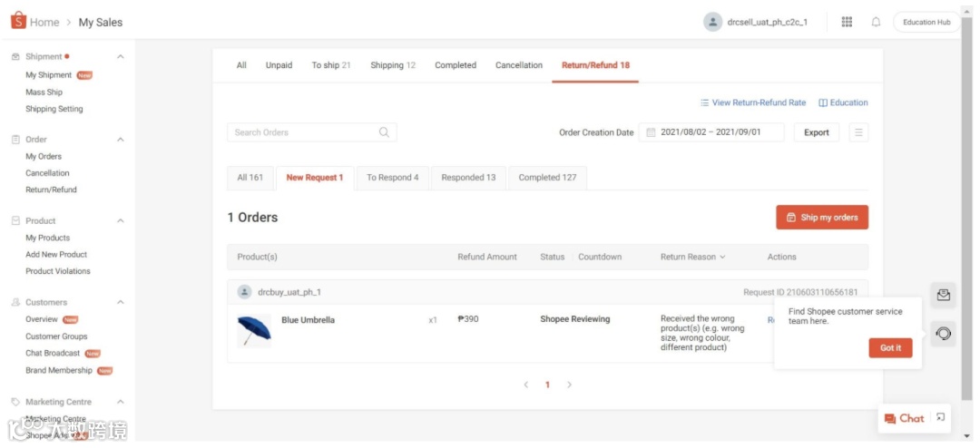Go to previous page arrow
This screenshot has height=448, width=980.
pos(526,385)
